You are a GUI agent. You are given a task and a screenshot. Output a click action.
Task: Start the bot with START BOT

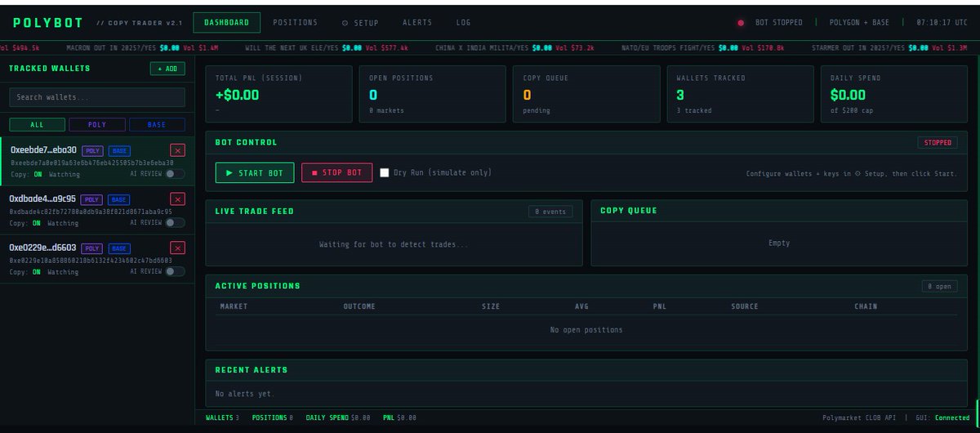tap(255, 173)
